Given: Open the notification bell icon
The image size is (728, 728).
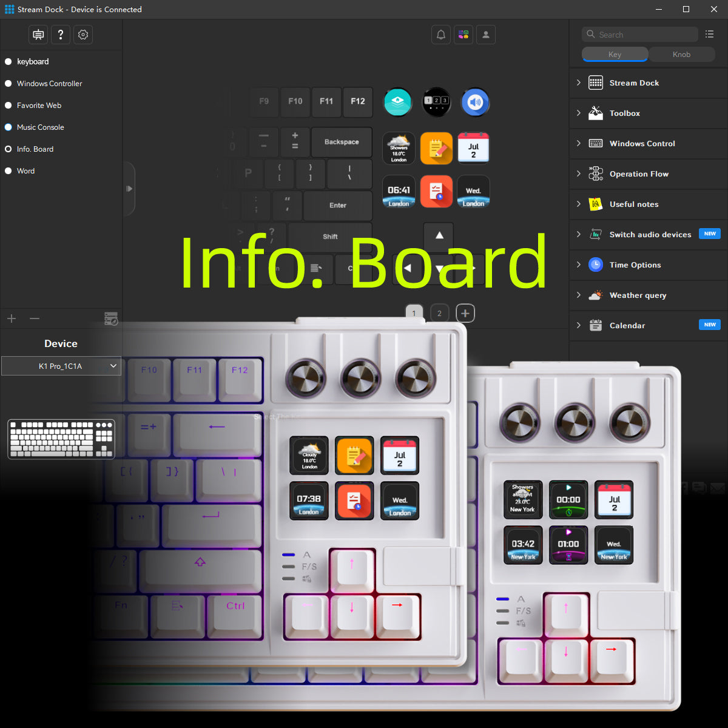Looking at the screenshot, I should click(440, 35).
